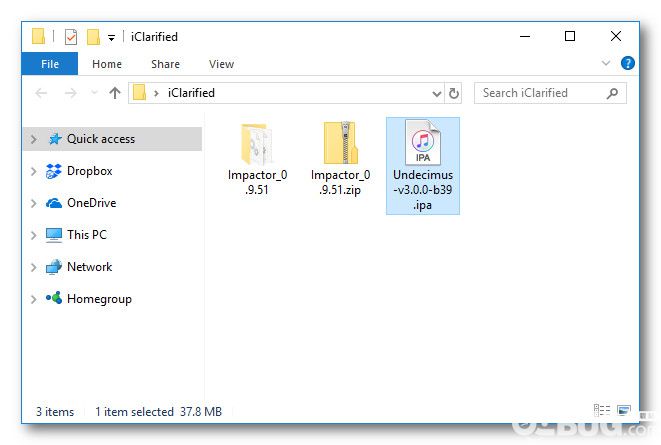
Task: Expand the breadcrumb chevron before iClarified
Action: (x=156, y=93)
